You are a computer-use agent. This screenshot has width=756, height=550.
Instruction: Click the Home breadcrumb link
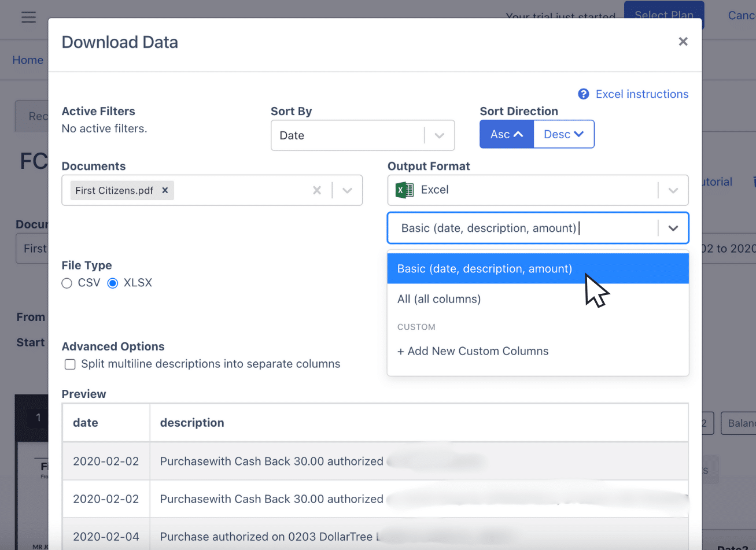(28, 60)
